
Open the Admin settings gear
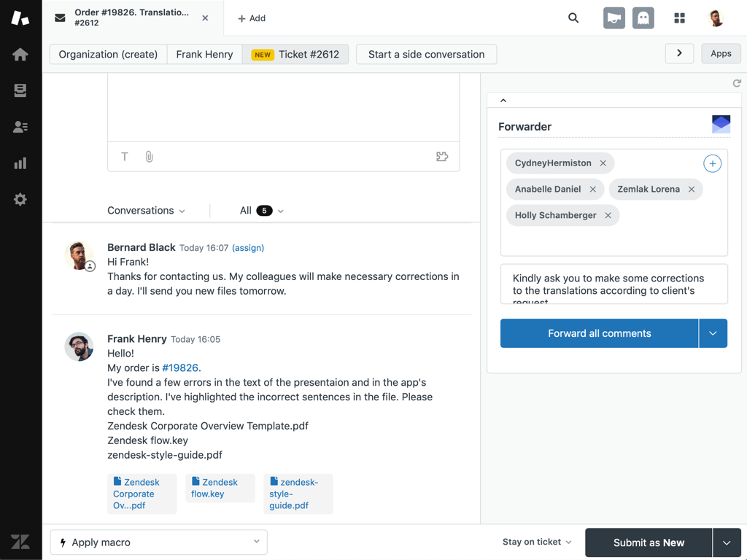tap(20, 199)
